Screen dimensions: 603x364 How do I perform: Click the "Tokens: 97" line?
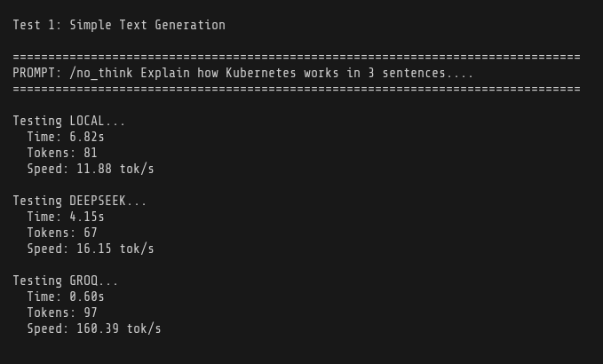pos(62,313)
